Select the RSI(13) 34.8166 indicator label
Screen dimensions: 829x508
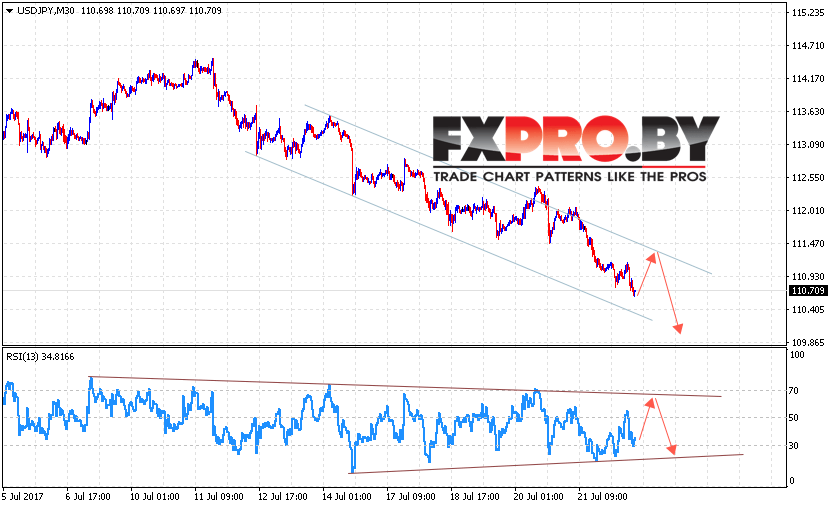[x=40, y=357]
